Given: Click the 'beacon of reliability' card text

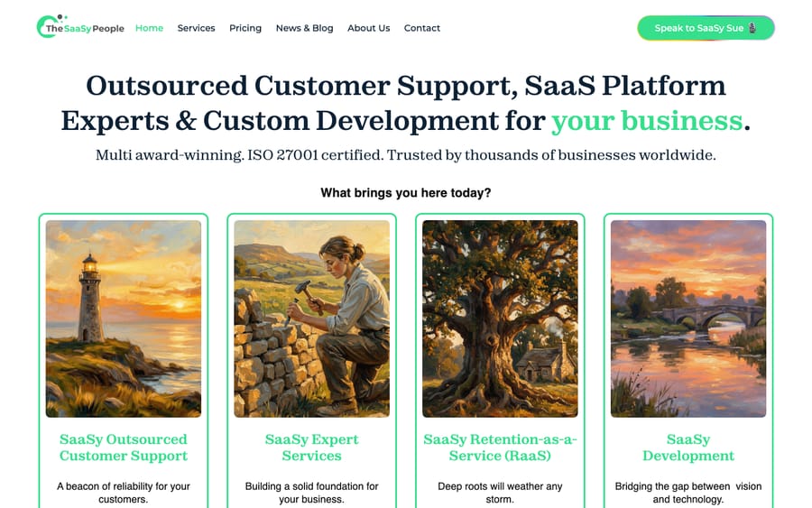Looking at the screenshot, I should click(124, 493).
